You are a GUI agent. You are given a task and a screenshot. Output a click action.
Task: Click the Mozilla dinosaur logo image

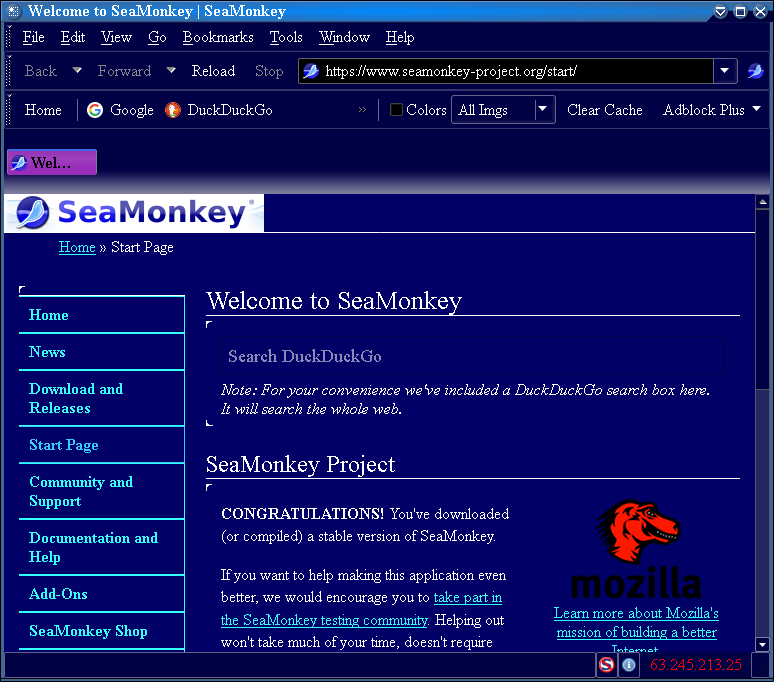tap(637, 549)
